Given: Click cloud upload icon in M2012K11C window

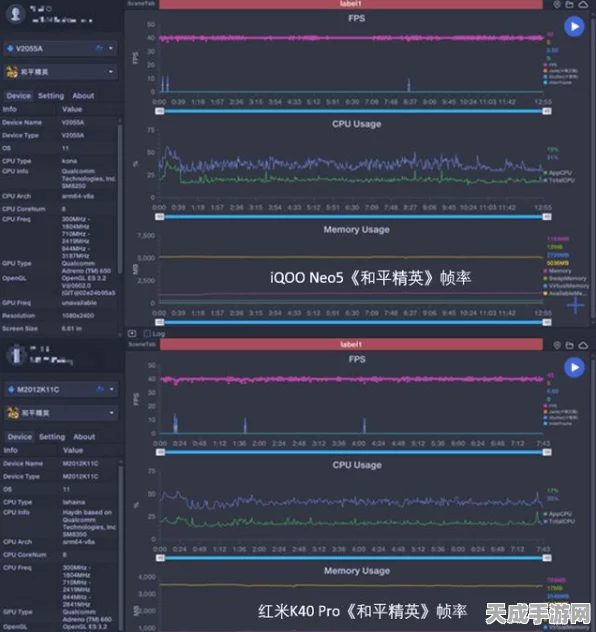Looking at the screenshot, I should (583, 345).
